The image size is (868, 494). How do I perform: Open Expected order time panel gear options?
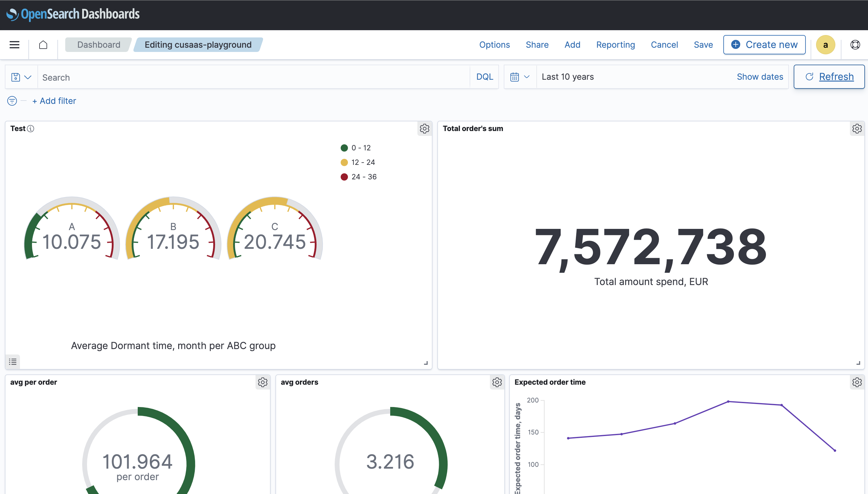pos(857,382)
